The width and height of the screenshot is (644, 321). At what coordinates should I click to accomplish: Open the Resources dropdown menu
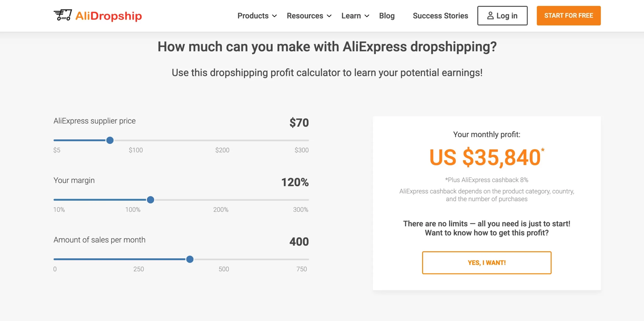point(305,16)
